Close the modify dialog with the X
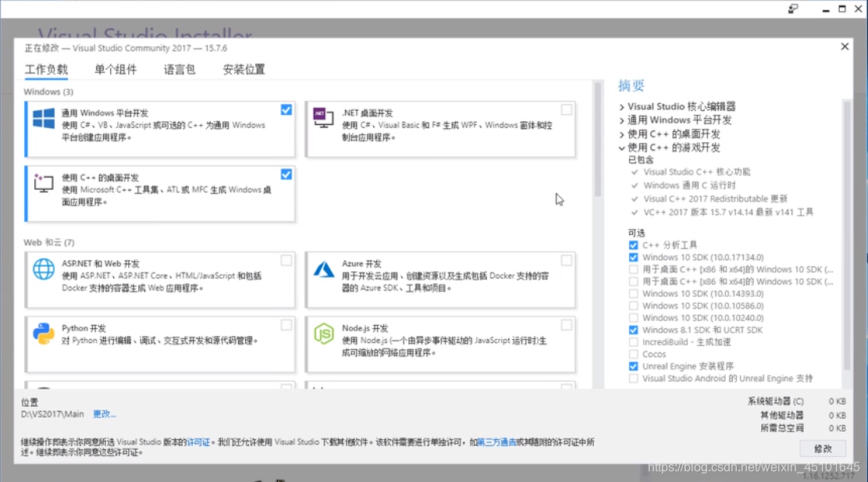This screenshot has height=482, width=868. click(x=845, y=47)
